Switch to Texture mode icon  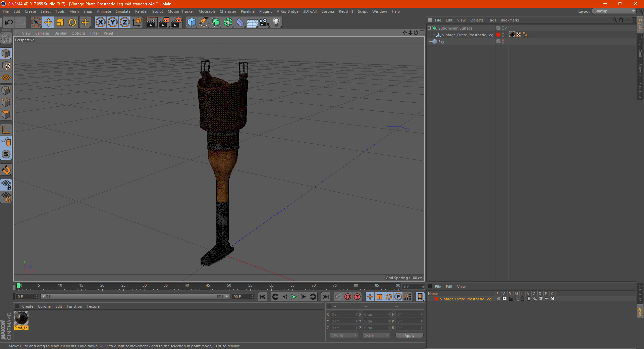(6, 66)
